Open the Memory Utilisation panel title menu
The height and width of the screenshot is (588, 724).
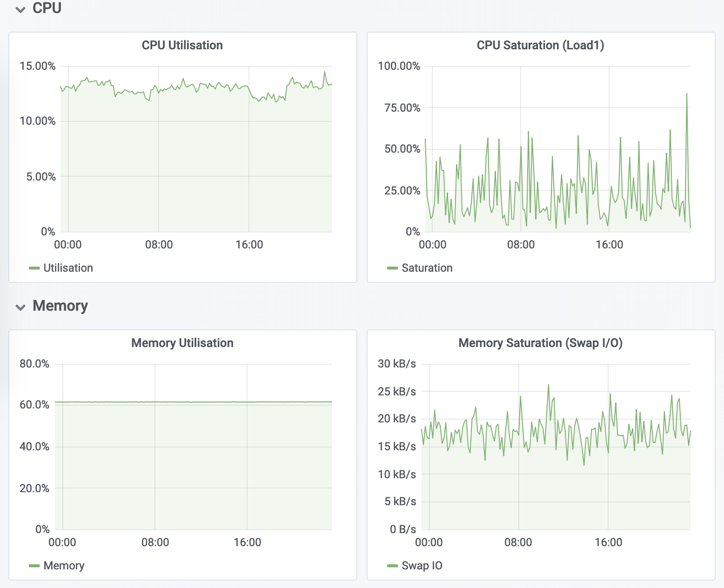click(182, 343)
